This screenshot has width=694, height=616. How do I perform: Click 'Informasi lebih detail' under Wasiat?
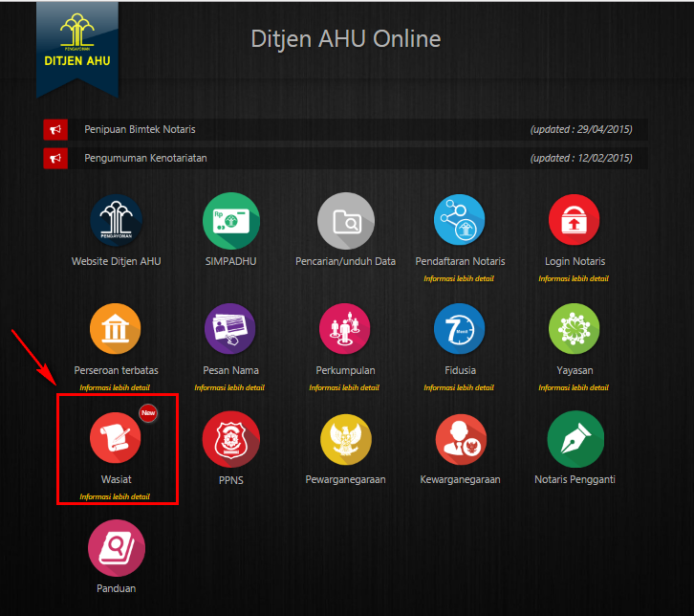coord(115,496)
